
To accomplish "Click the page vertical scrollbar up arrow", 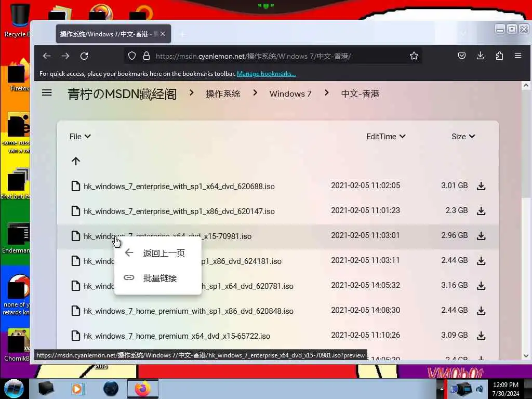I will pos(526,85).
